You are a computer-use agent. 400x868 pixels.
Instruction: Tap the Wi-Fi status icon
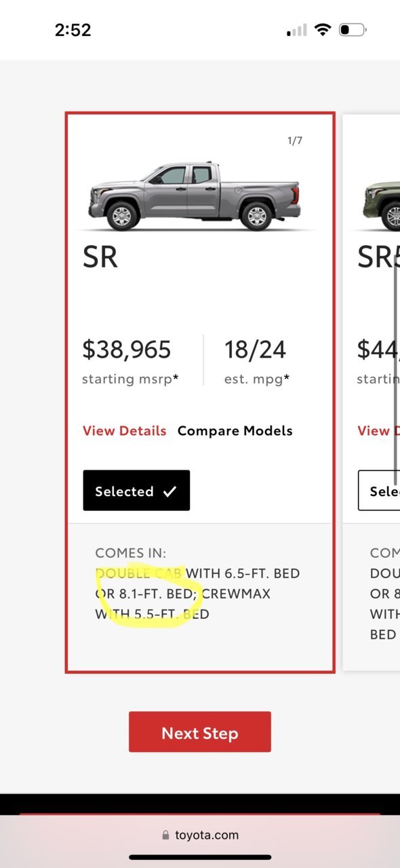[x=323, y=30]
